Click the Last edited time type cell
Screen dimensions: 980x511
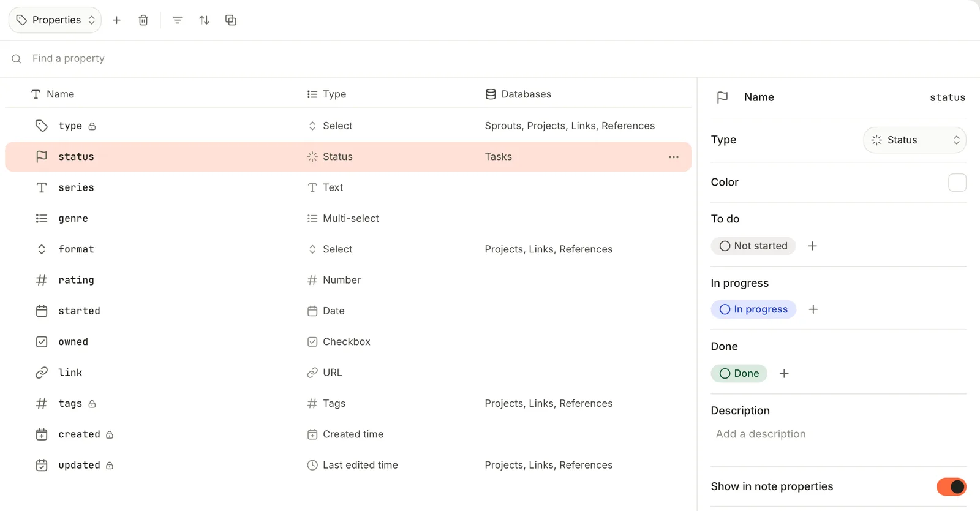(353, 465)
